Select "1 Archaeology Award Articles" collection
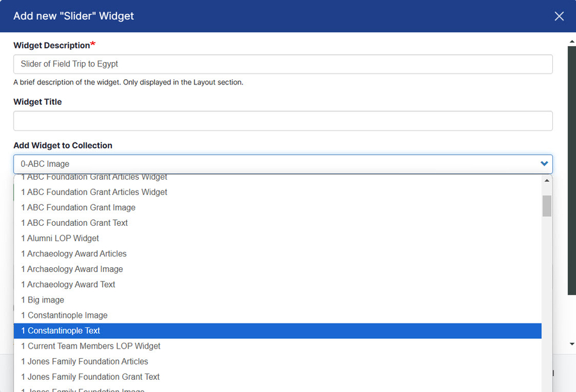The image size is (576, 392). [74, 253]
